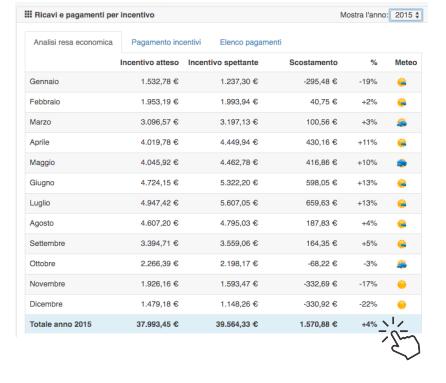
Task: Click the 3.559,06 € Settembre value
Action: 239,243
